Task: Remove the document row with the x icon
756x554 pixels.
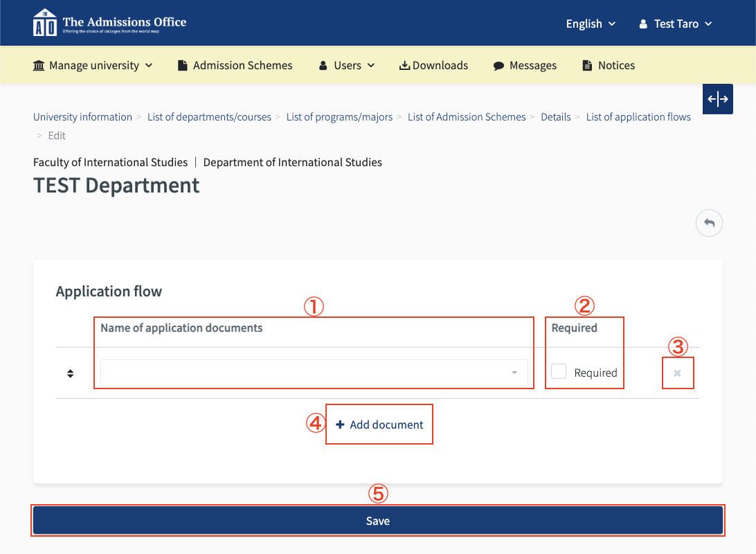Action: click(x=677, y=373)
